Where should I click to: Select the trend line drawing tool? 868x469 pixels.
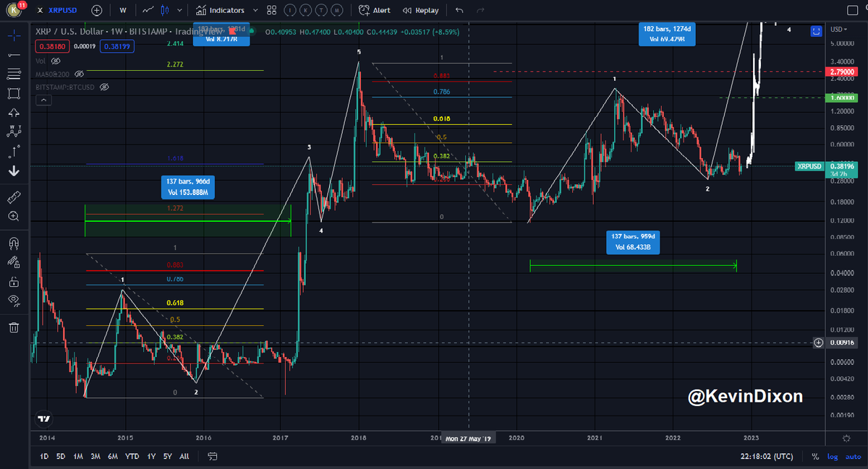coord(14,54)
